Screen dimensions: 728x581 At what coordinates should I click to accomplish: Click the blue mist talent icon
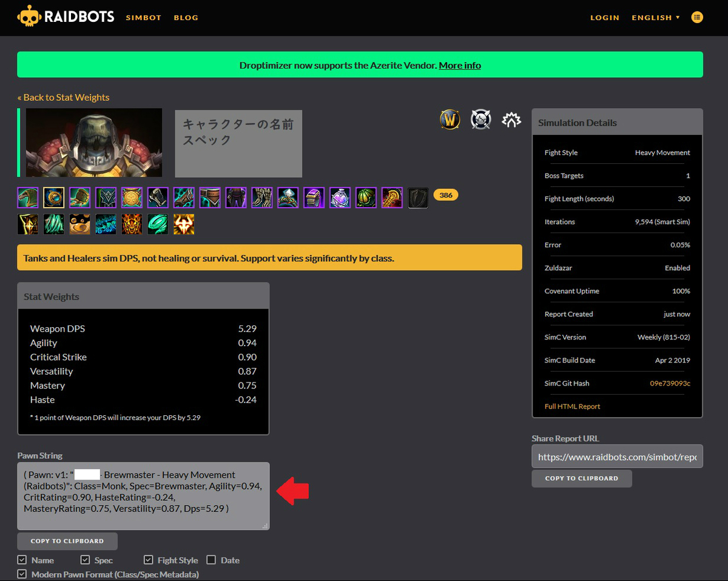pos(106,224)
